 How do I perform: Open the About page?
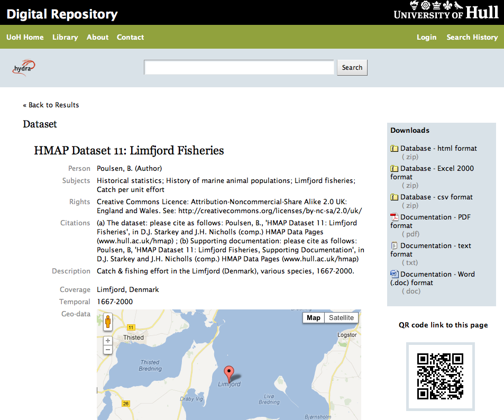[97, 37]
